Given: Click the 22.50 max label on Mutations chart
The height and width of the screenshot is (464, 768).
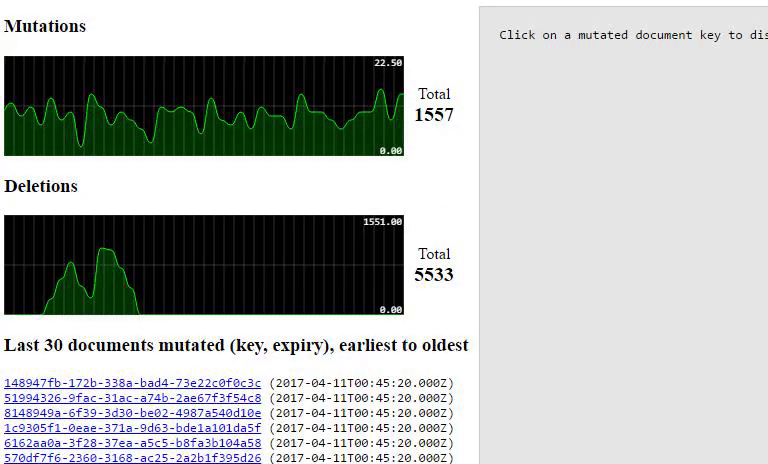Looking at the screenshot, I should point(388,63).
